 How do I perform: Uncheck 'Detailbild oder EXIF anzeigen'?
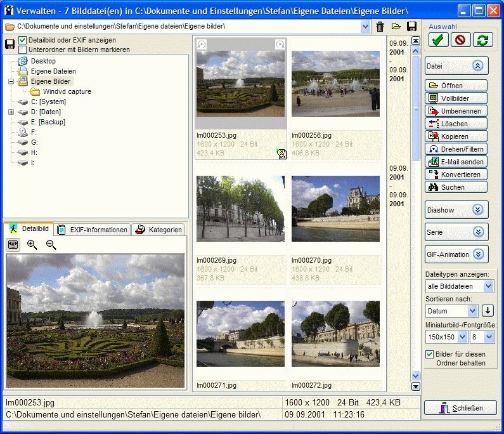pyautogui.click(x=23, y=40)
